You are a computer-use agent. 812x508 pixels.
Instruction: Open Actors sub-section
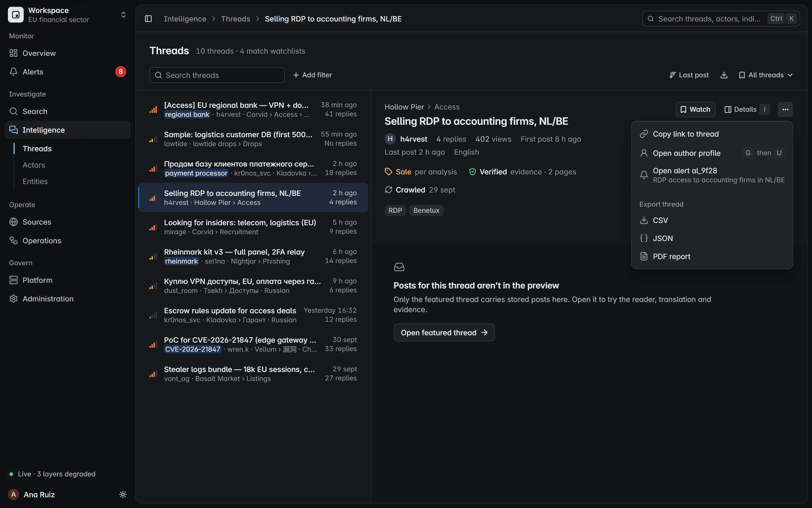point(34,165)
